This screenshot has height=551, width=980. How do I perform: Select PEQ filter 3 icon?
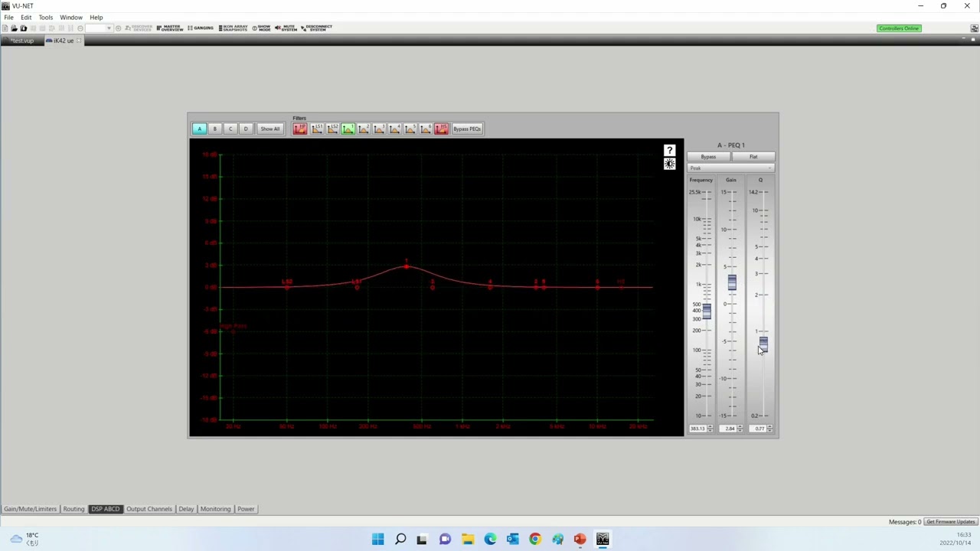point(379,129)
